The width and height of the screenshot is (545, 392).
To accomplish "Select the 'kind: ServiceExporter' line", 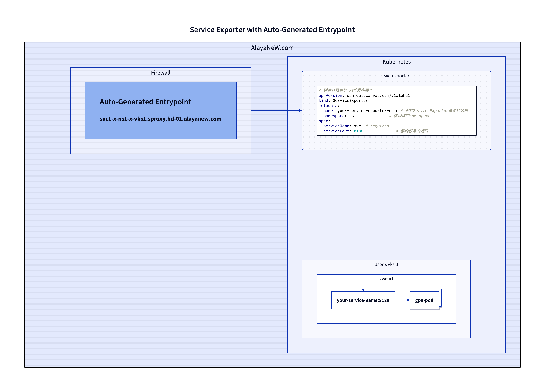I will coord(343,101).
